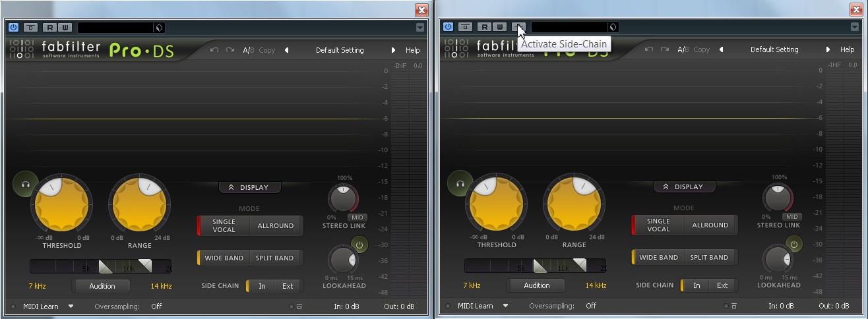The height and width of the screenshot is (319, 868).
Task: Click headphones audition-trigger icon in right window
Action: click(460, 184)
